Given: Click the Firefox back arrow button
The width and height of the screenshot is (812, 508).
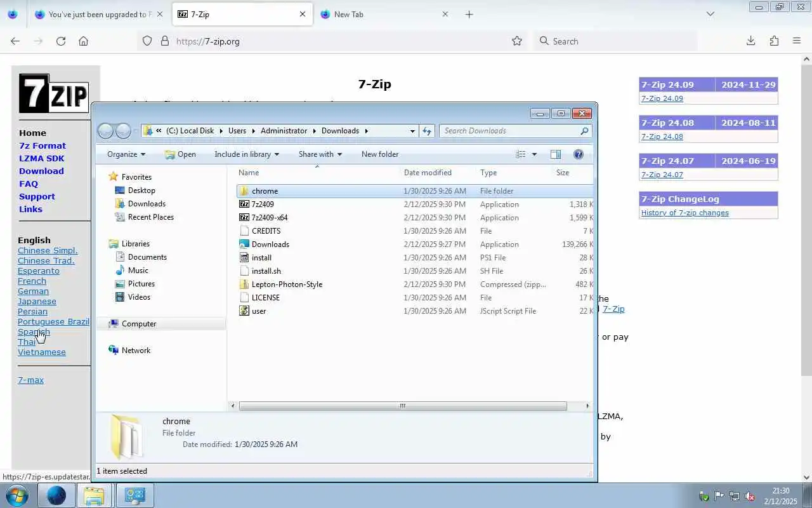Looking at the screenshot, I should tap(15, 41).
